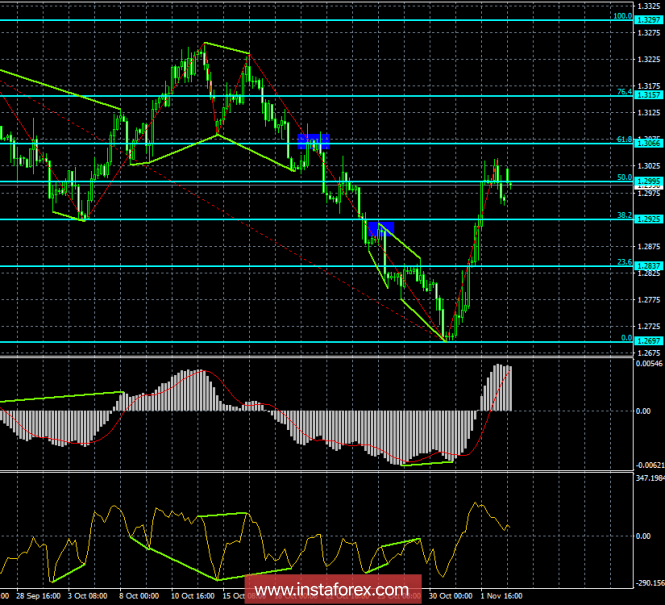
Task: Select the 1.3297 price label at 100.0 level
Action: click(646, 20)
